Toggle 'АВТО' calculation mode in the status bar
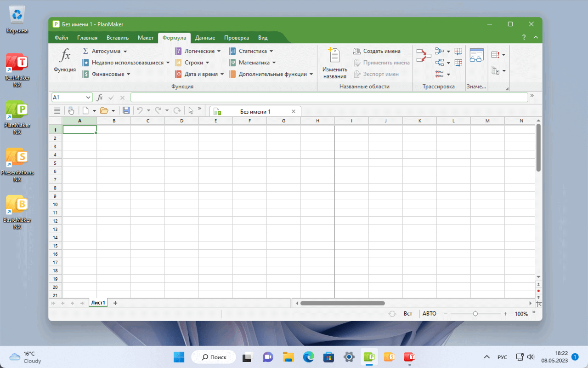 point(429,314)
